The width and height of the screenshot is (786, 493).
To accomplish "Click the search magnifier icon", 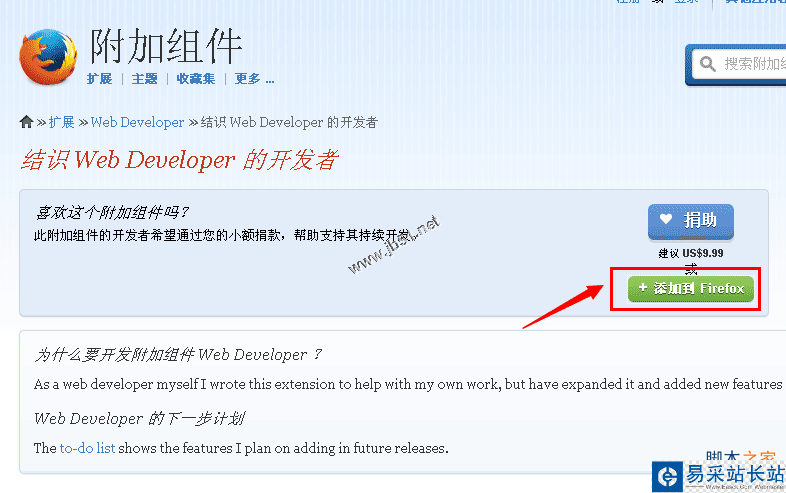I will [707, 64].
